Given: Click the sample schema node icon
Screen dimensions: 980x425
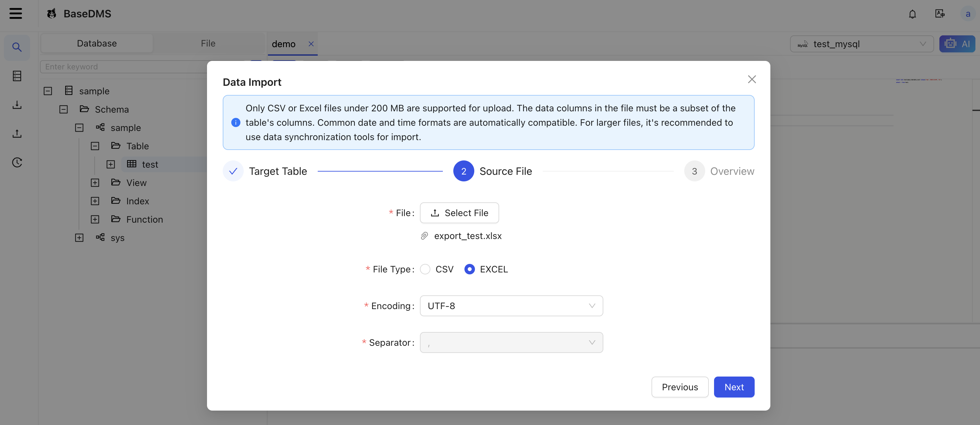Looking at the screenshot, I should tap(100, 127).
